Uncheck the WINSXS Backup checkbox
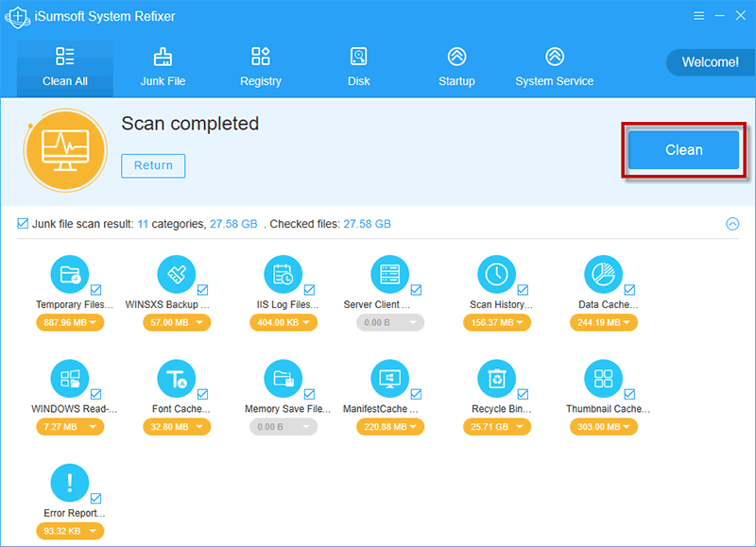This screenshot has width=756, height=547. 202,290
